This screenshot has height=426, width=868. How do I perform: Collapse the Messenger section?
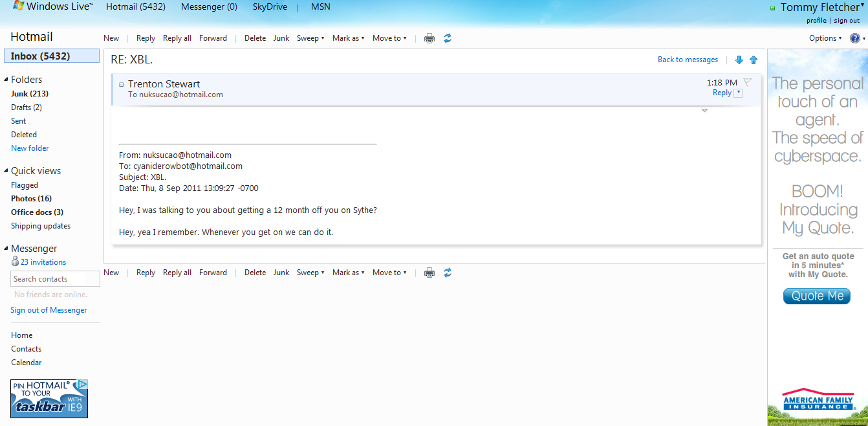pyautogui.click(x=6, y=249)
